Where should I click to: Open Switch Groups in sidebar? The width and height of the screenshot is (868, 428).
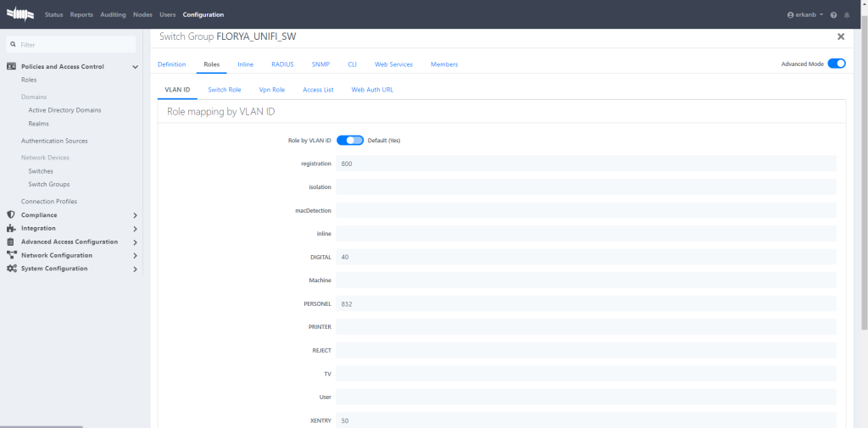pyautogui.click(x=49, y=184)
